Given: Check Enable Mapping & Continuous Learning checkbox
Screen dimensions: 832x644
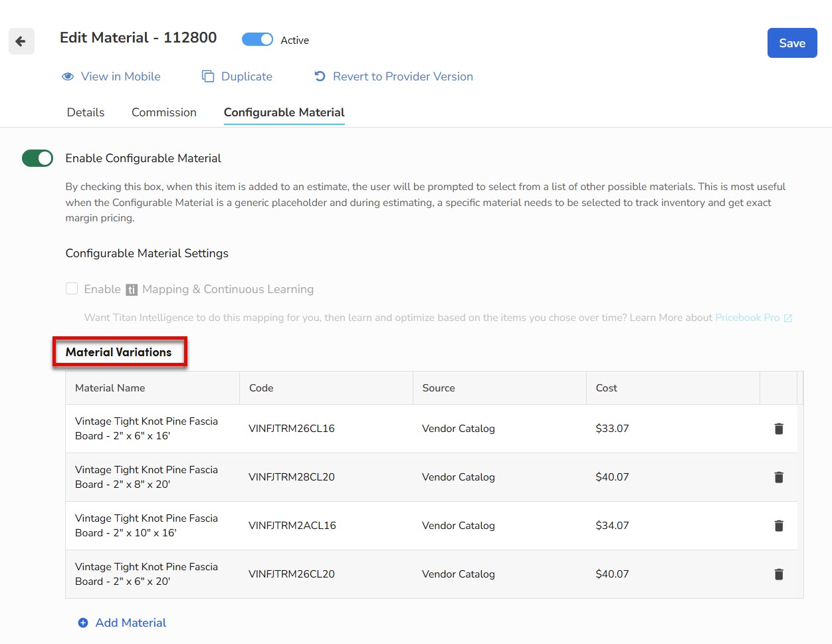Looking at the screenshot, I should pyautogui.click(x=72, y=288).
